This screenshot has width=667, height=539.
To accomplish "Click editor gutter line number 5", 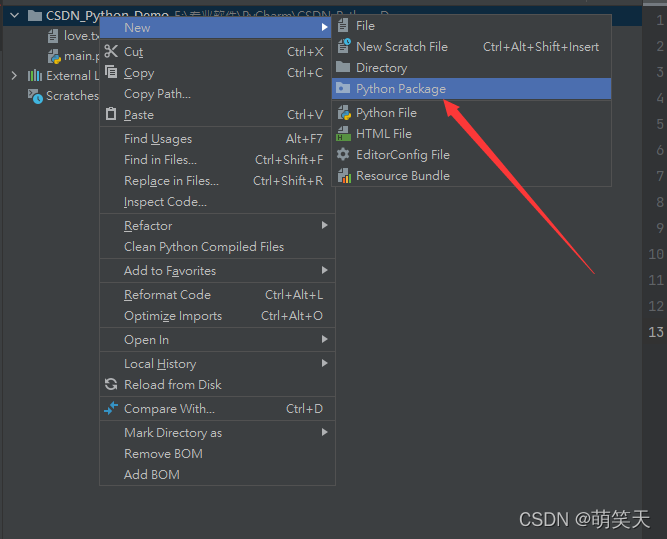I will click(659, 124).
